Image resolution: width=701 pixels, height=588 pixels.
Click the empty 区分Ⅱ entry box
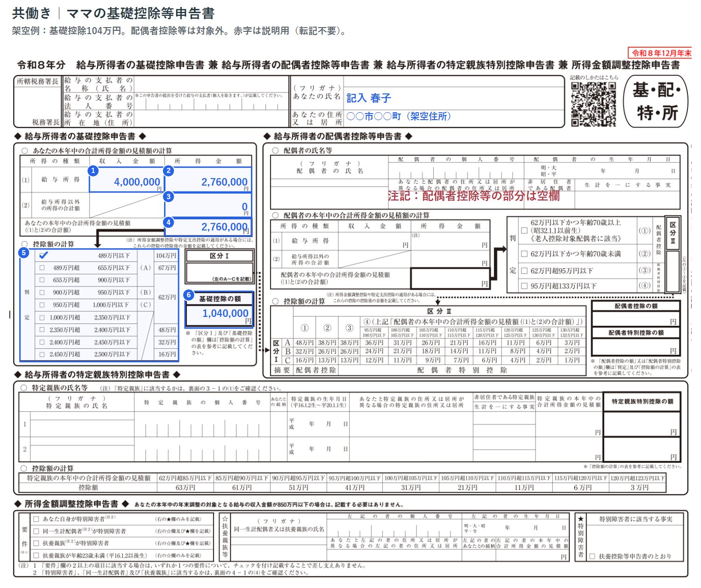(672, 272)
